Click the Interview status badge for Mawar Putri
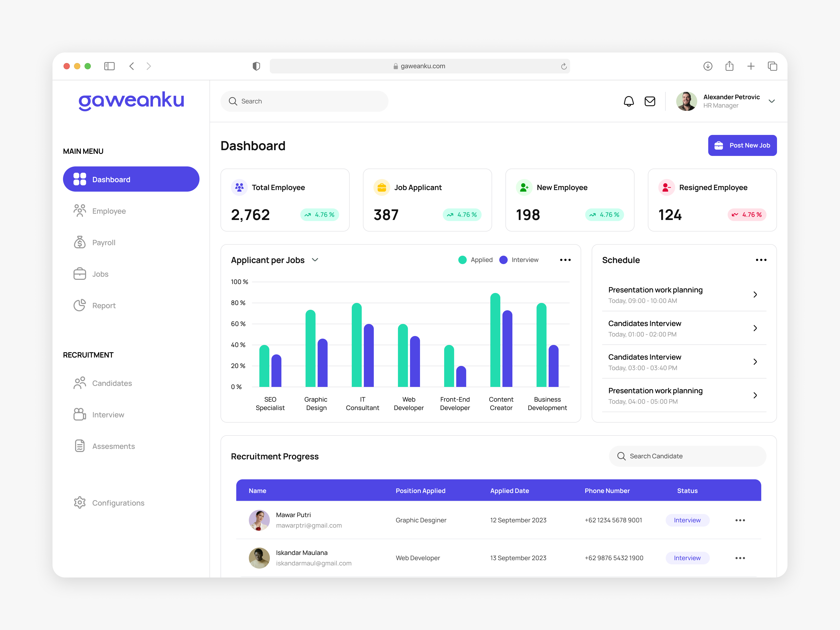Viewport: 840px width, 630px height. point(687,520)
